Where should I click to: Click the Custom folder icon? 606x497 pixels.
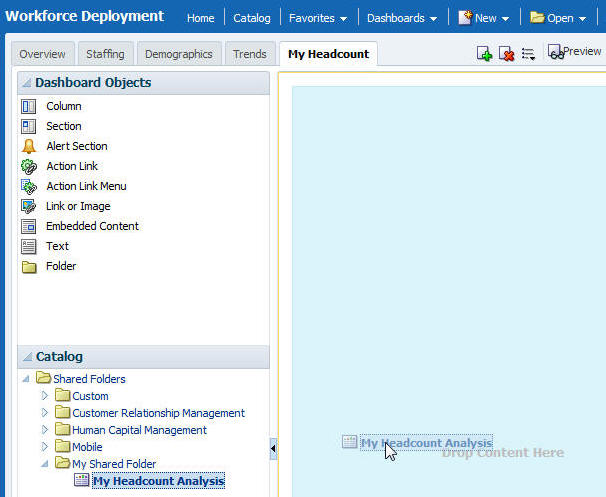62,395
